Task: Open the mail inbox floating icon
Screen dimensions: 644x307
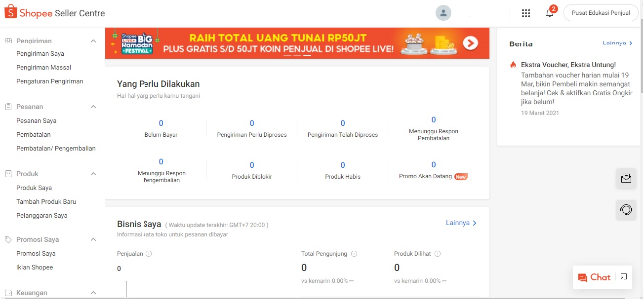Action: click(x=626, y=178)
